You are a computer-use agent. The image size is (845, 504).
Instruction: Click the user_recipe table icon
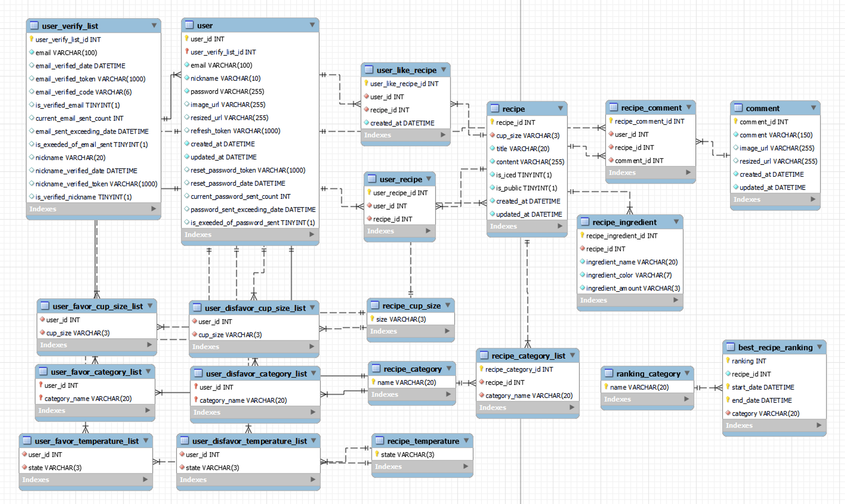coord(372,179)
